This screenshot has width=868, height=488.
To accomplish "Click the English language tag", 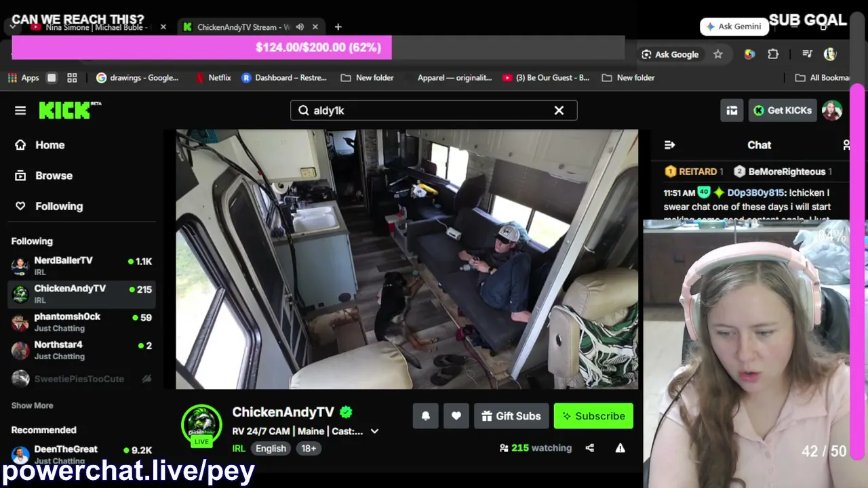I will 271,449.
